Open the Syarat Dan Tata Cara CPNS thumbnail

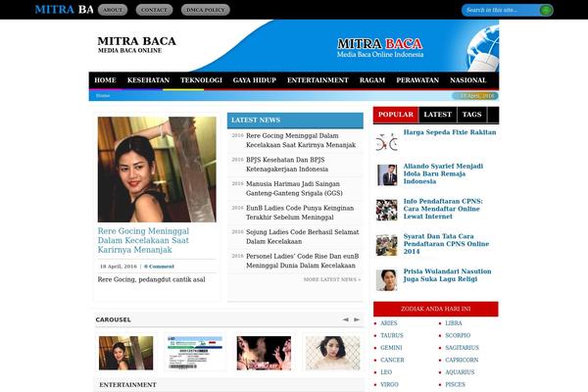(387, 245)
